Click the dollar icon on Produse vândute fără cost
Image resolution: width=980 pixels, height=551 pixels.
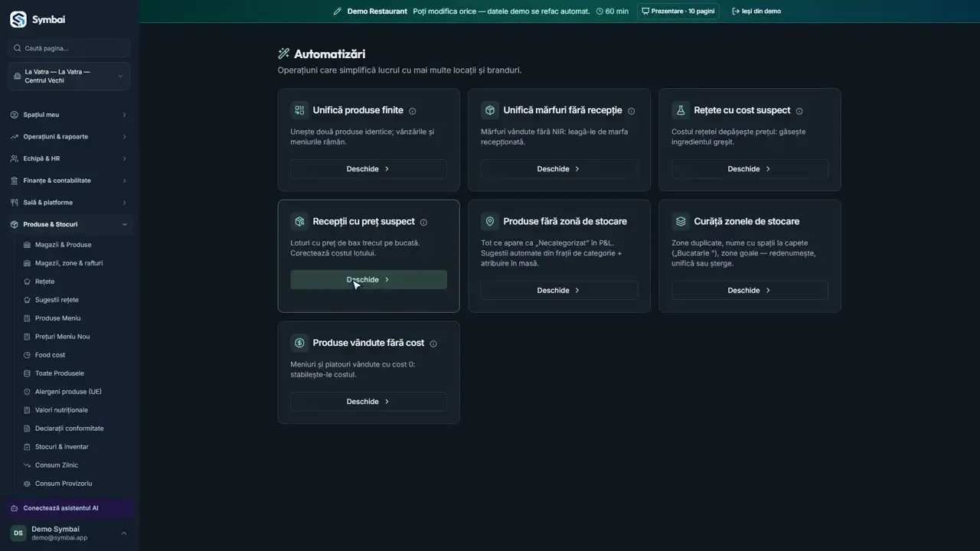299,343
